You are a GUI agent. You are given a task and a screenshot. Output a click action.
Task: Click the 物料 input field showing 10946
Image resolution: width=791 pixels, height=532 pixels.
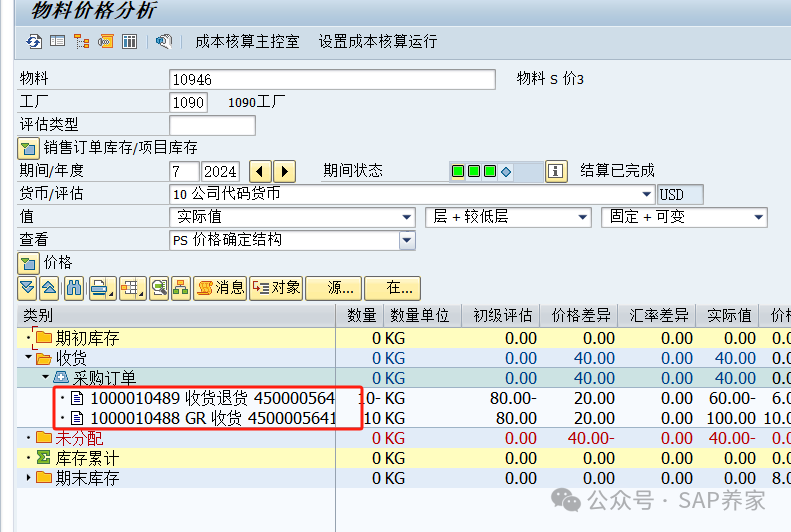332,80
